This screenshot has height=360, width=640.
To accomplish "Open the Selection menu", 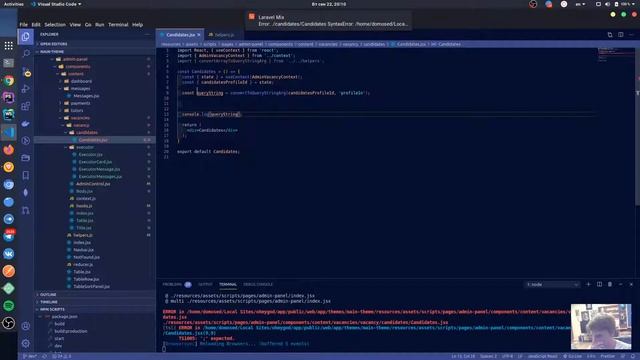I will click(55, 25).
